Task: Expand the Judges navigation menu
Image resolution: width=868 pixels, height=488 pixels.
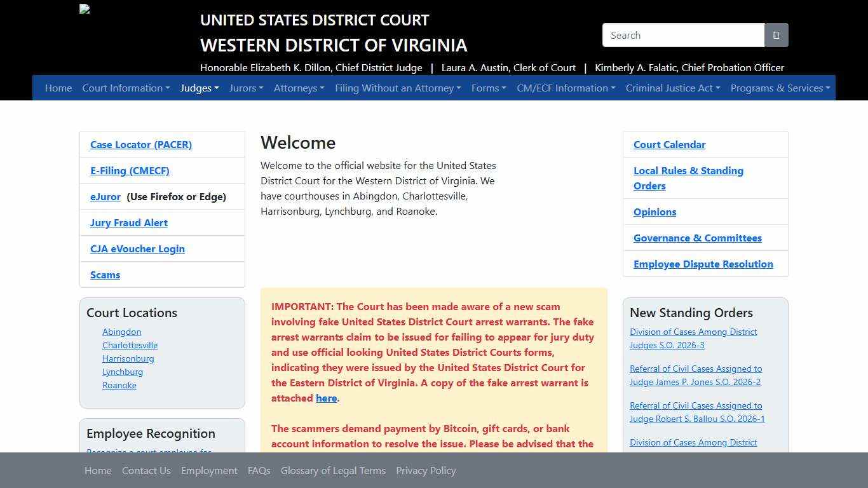Action: 199,88
